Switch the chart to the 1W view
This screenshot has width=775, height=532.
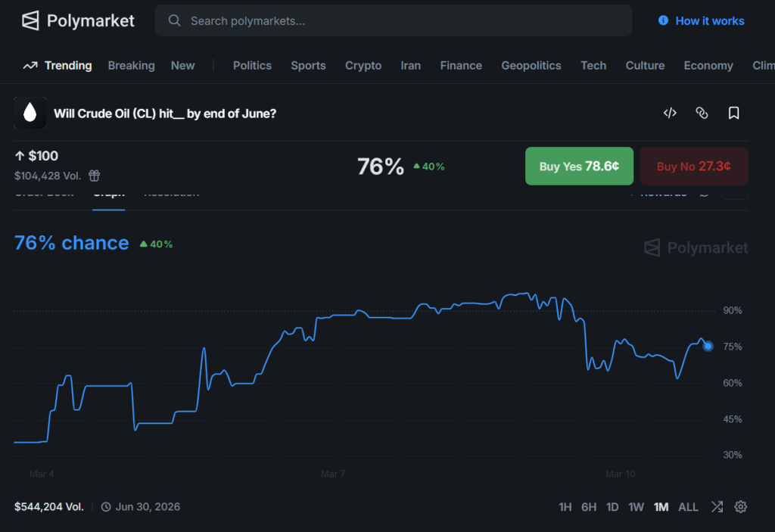click(x=636, y=506)
